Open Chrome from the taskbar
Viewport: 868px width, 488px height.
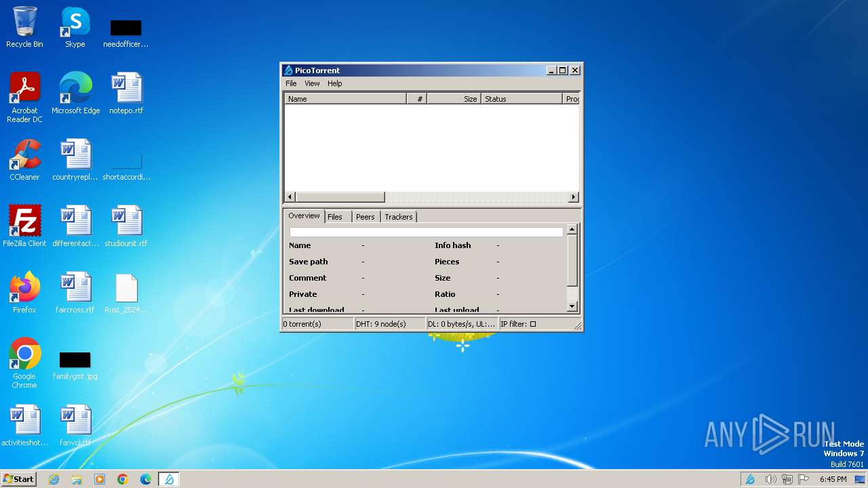click(123, 479)
